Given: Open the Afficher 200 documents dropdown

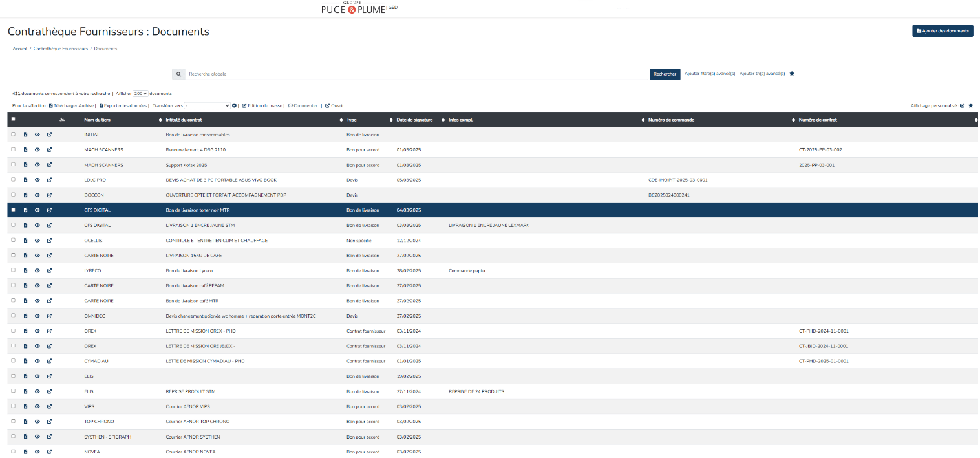Looking at the screenshot, I should [x=140, y=94].
